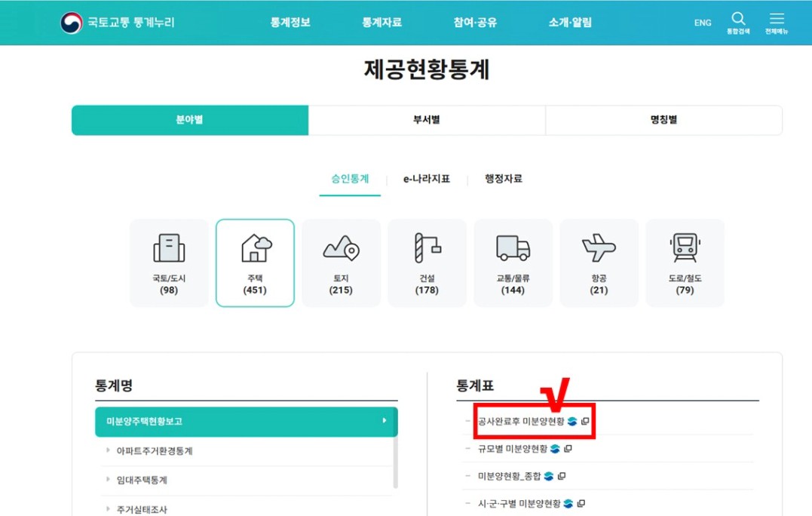Image resolution: width=812 pixels, height=516 pixels.
Task: Open the 소개·알림 menu
Action: tap(570, 23)
